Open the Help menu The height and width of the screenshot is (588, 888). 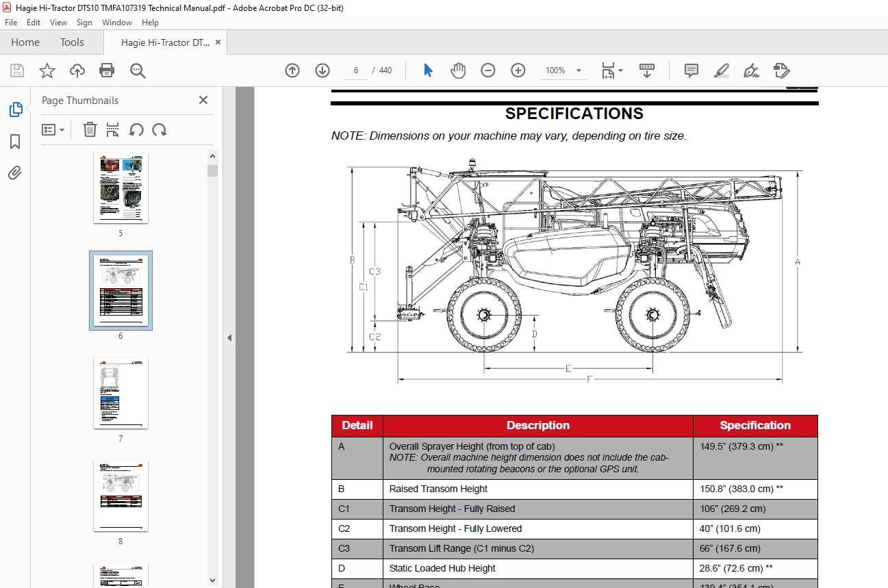(x=150, y=23)
